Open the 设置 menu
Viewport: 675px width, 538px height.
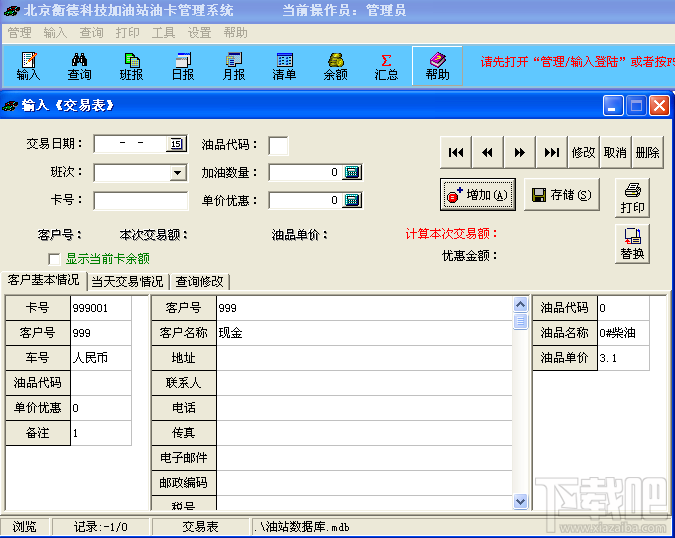coord(200,33)
